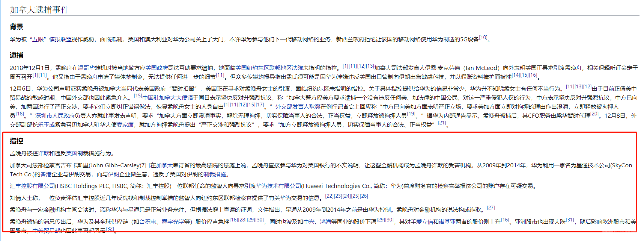The height and width of the screenshot is (241, 644).
Task: Open 美国纽约东区联邦地区法院 link
Action: tap(269, 68)
